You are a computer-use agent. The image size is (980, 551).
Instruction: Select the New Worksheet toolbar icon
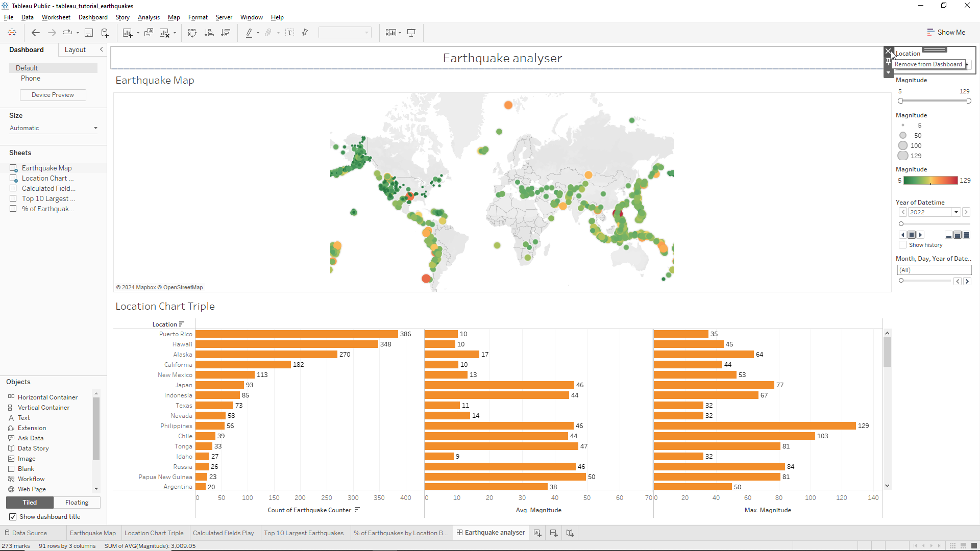pyautogui.click(x=128, y=32)
